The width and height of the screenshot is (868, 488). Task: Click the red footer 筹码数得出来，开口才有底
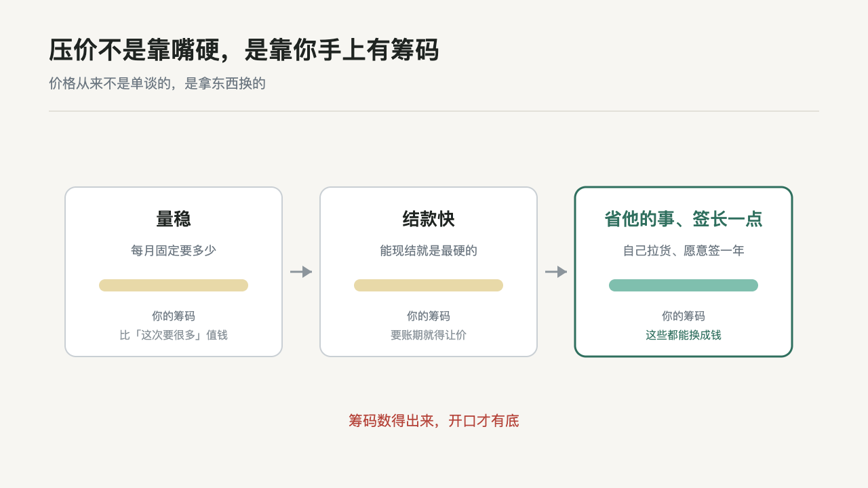[434, 421]
